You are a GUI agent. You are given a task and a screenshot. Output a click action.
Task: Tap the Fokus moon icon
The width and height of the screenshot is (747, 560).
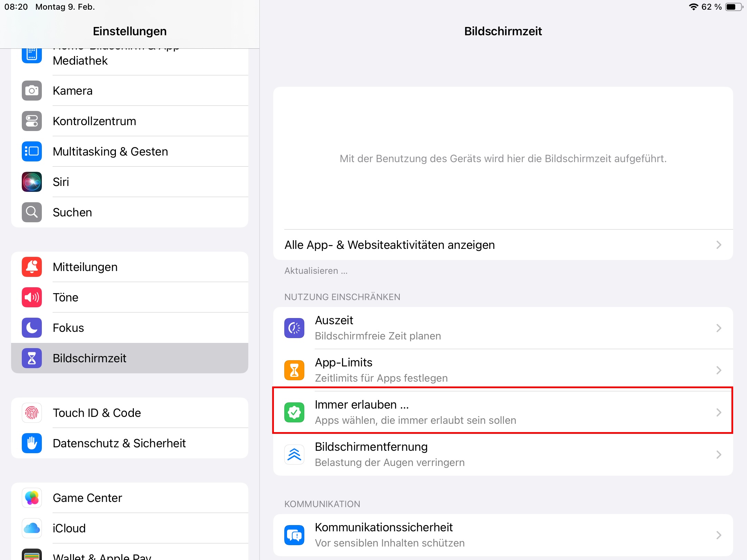click(32, 328)
